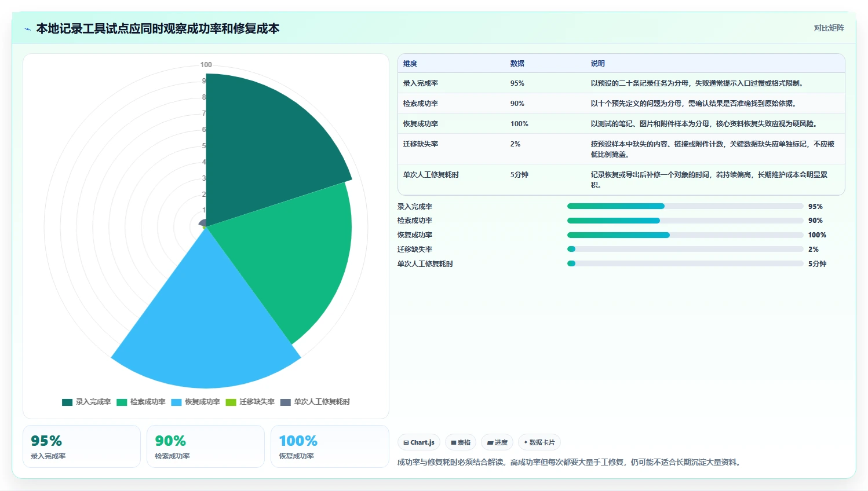
Task: Click the 100% label after the progress bar
Action: tap(817, 235)
